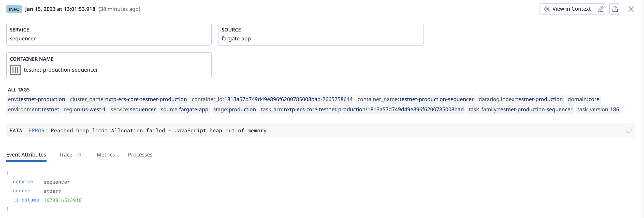Select the Event Attributes tab
Image resolution: width=644 pixels, height=218 pixels.
[26, 154]
